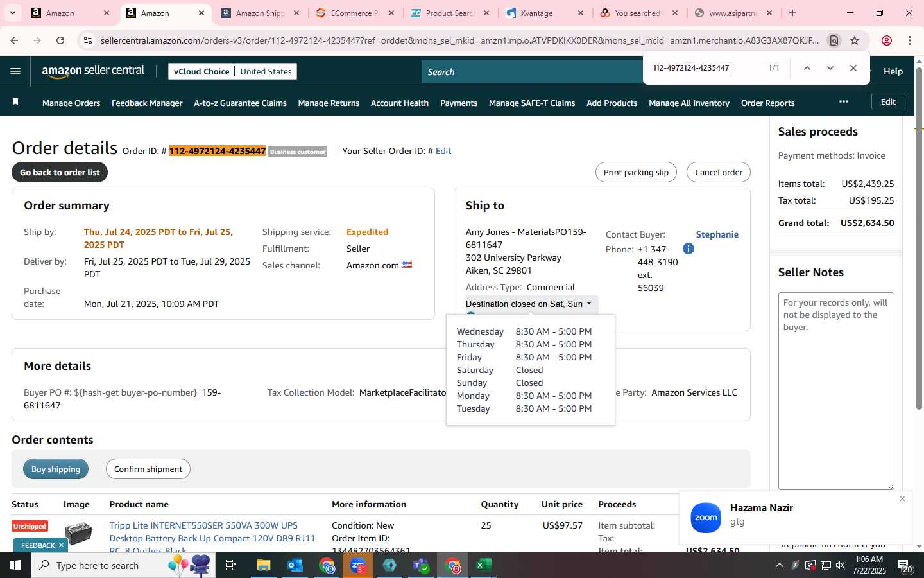
Task: Open Outlook from taskbar
Action: click(295, 565)
